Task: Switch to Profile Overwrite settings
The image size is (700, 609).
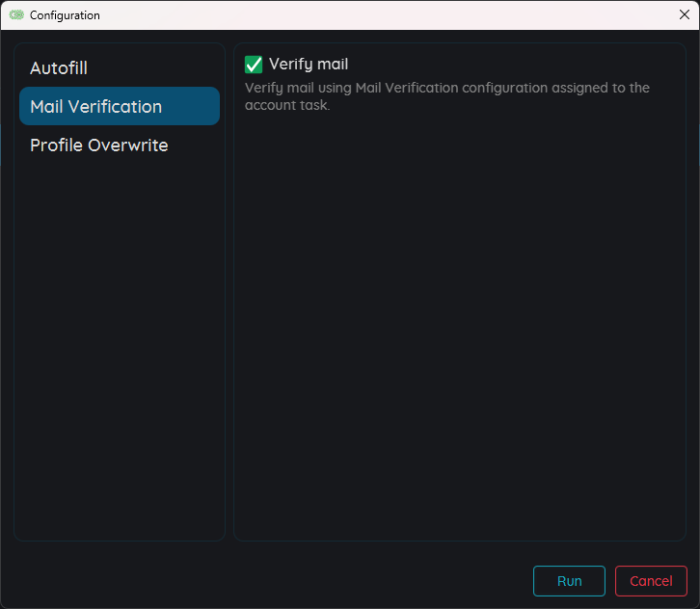Action: 98,146
